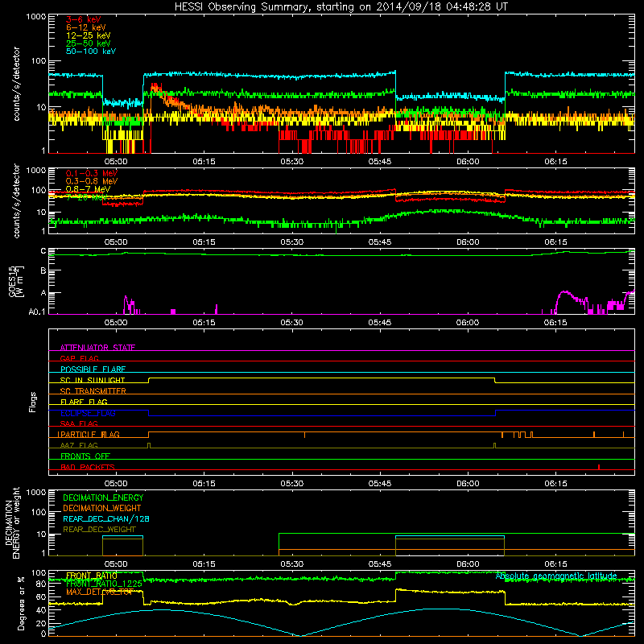Viewport: 644px width, 644px height.
Task: Select the FRONTS_OFF flag label
Action: 85,456
